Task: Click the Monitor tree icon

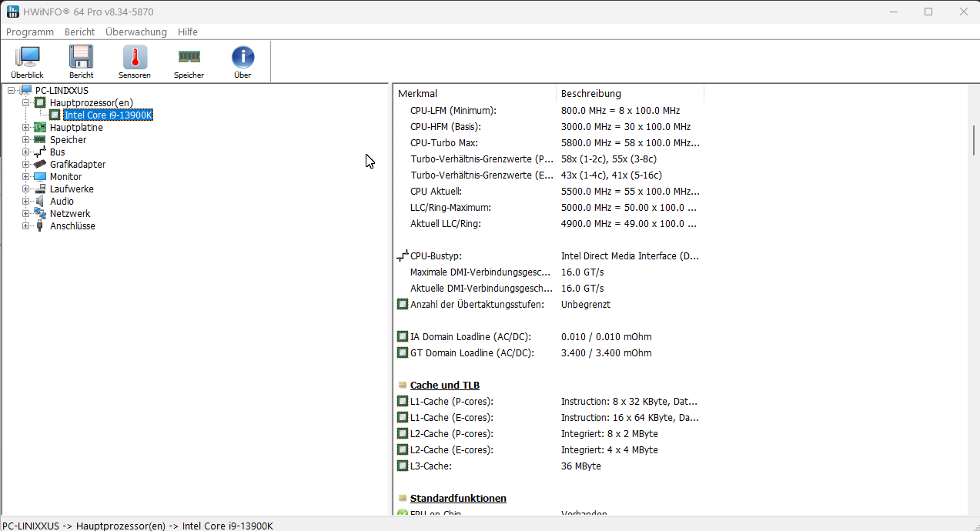Action: [x=40, y=176]
